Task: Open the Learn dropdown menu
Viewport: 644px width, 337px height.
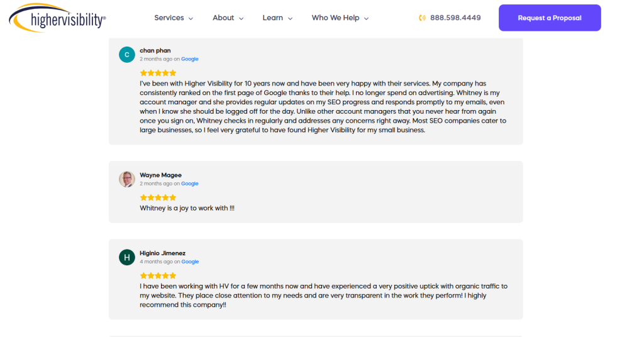Action: pos(277,18)
